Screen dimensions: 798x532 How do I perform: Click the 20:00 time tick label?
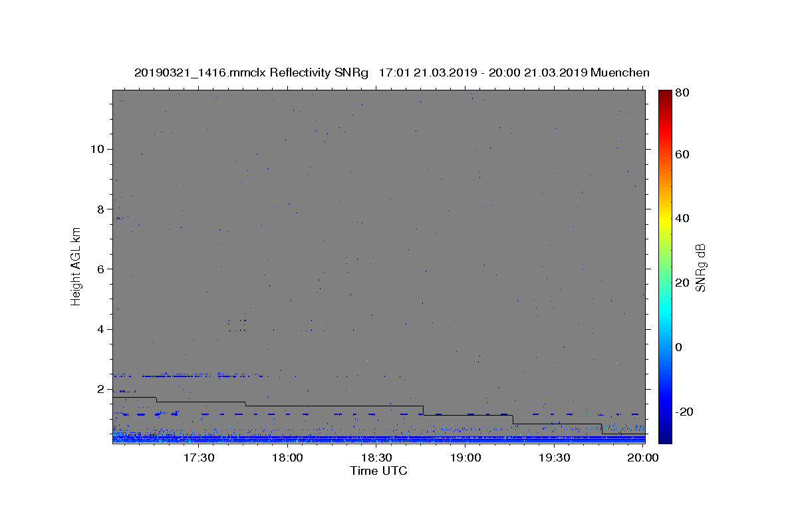(643, 458)
